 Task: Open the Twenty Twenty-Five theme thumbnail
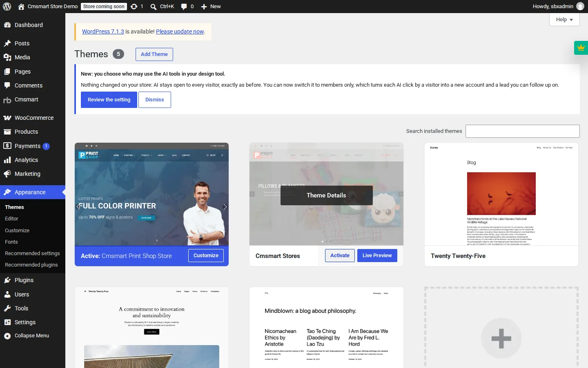501,194
